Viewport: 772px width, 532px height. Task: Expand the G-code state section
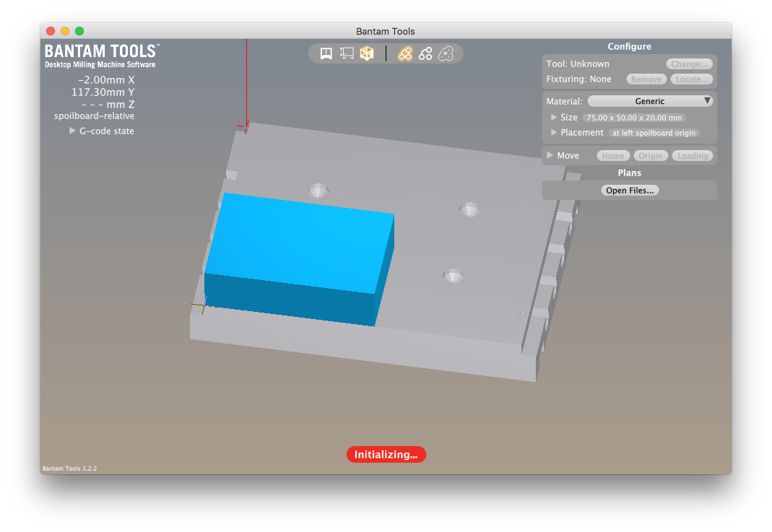coord(72,131)
